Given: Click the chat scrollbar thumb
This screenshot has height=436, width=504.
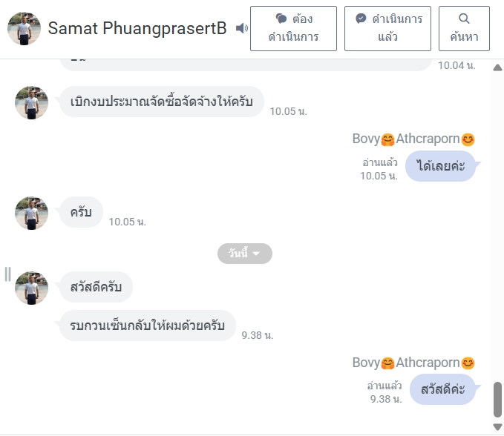Looking at the screenshot, I should (x=497, y=400).
